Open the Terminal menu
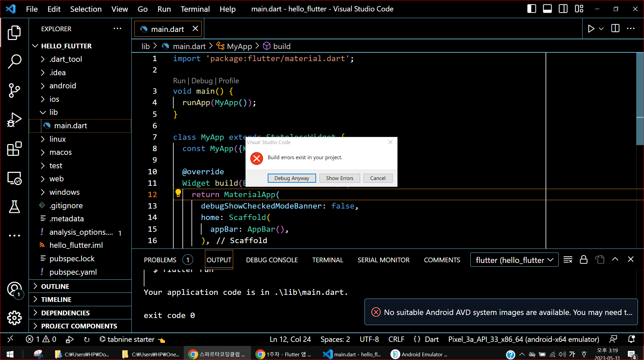644x360 pixels. click(x=195, y=9)
